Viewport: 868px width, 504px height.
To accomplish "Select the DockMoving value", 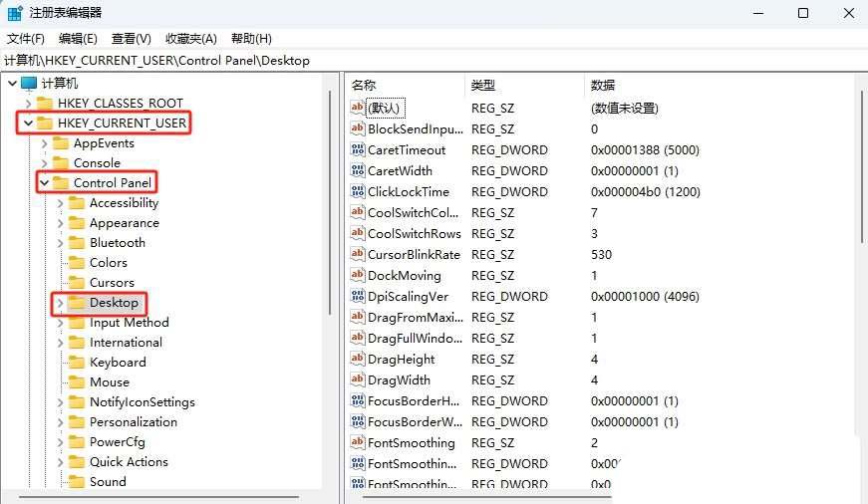I will coord(405,276).
